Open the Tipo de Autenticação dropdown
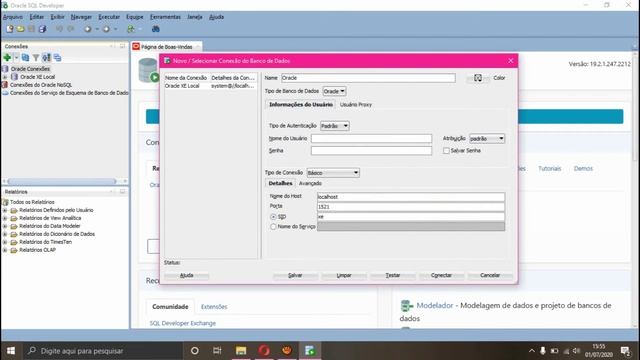Image resolution: width=640 pixels, height=360 pixels. pyautogui.click(x=334, y=126)
